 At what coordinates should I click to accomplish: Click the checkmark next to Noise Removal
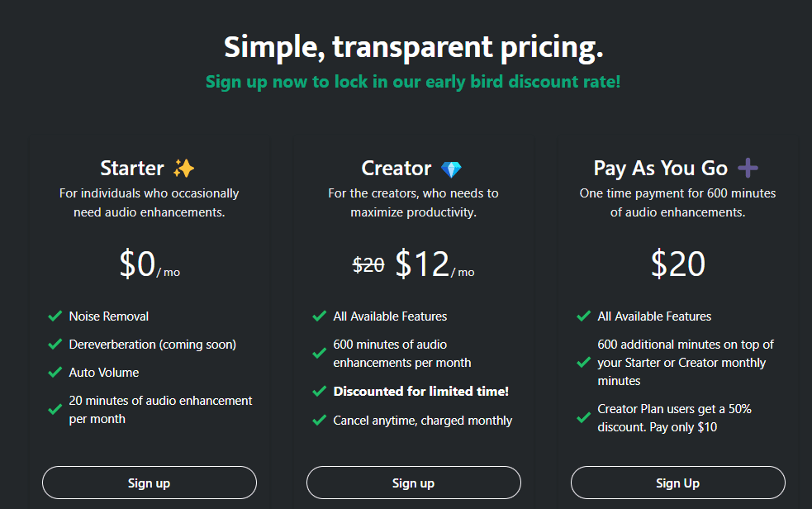click(55, 316)
